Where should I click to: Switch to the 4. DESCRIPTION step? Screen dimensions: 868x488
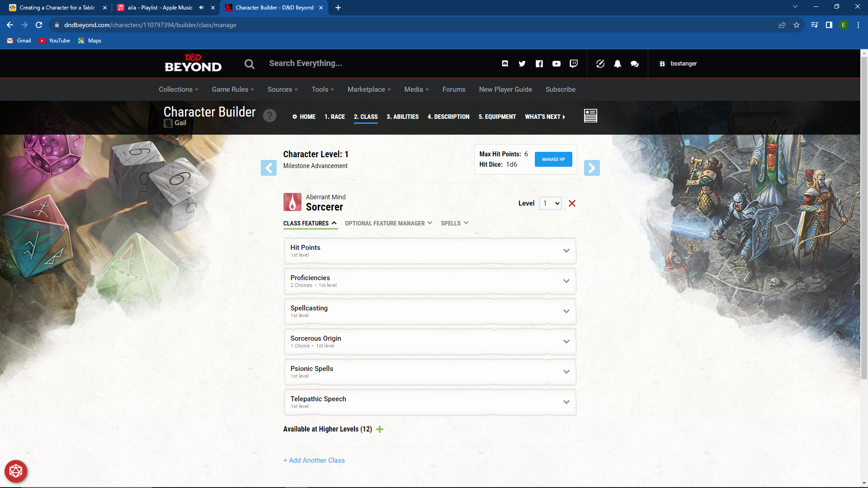[448, 117]
